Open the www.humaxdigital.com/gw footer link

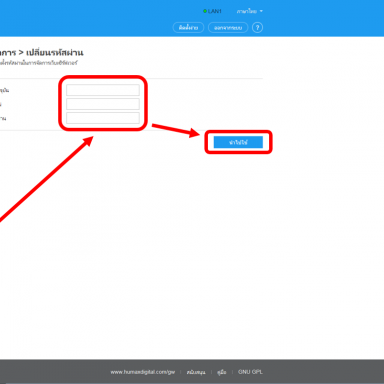pos(143,372)
